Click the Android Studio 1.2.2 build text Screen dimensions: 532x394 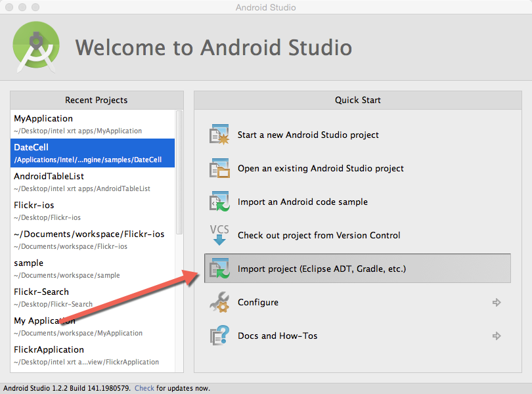click(x=67, y=388)
